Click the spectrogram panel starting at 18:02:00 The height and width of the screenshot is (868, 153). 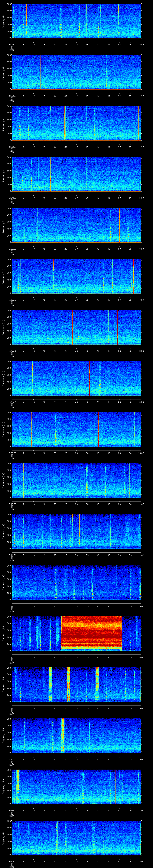[x=76, y=72]
